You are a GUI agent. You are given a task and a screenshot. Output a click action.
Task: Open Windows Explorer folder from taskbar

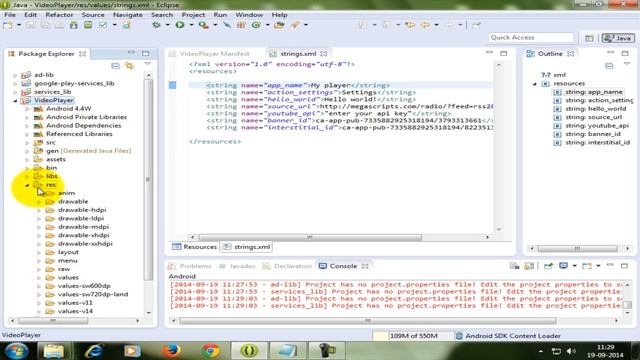[x=54, y=351]
